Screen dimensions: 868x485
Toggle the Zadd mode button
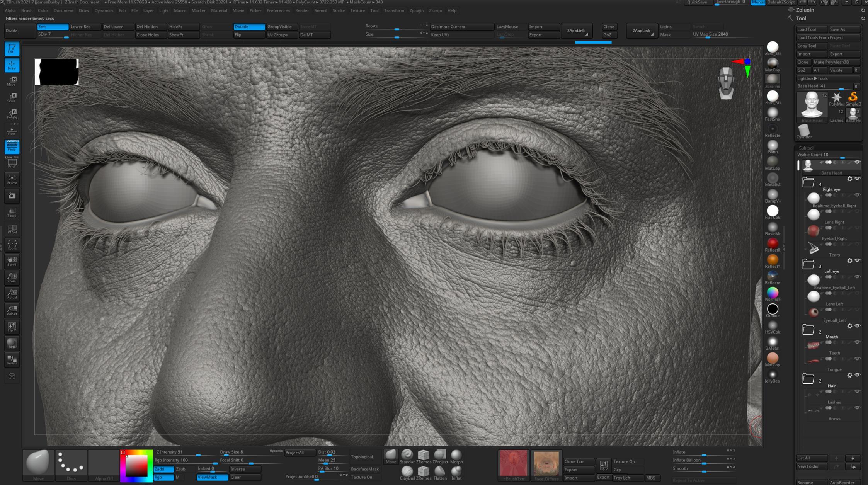163,469
